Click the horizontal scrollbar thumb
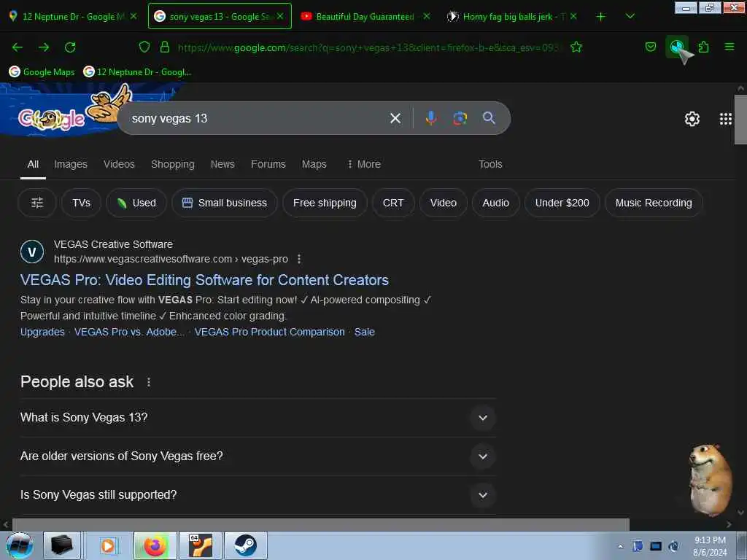 point(321,524)
